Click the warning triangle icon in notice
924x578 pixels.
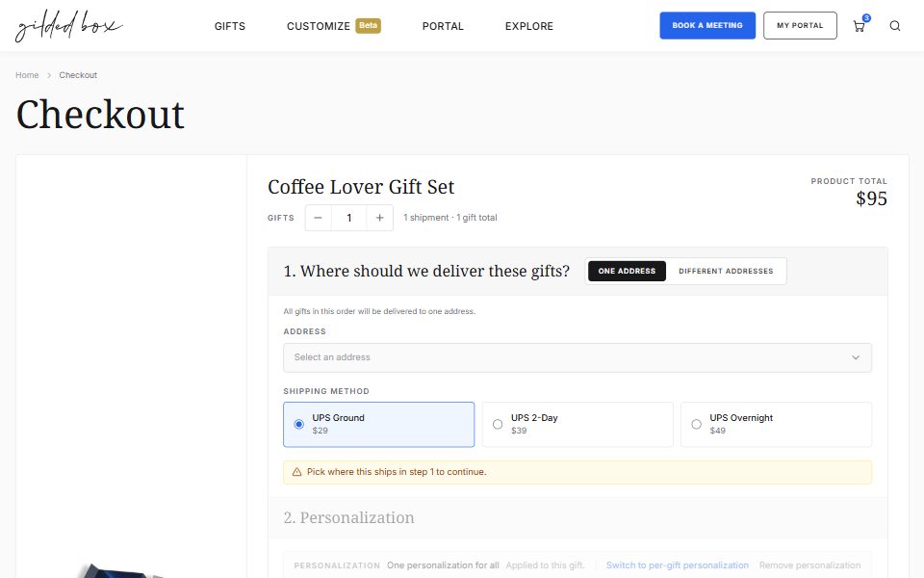[297, 472]
